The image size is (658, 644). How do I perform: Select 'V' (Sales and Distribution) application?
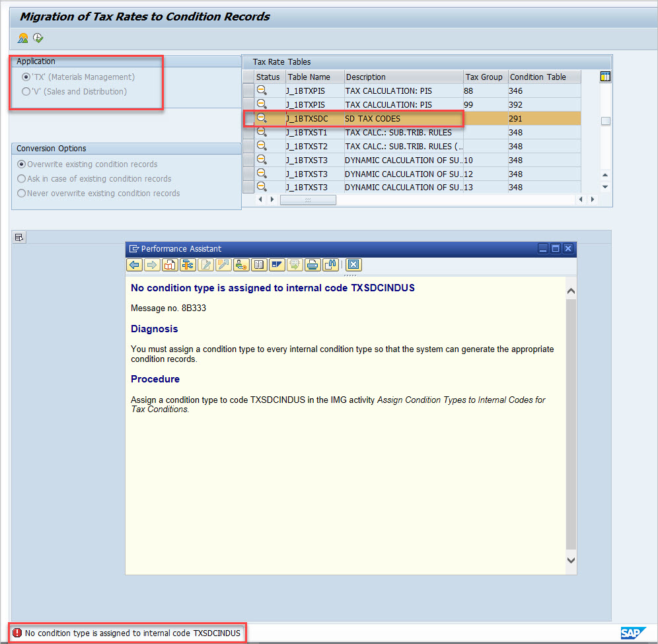click(x=26, y=91)
